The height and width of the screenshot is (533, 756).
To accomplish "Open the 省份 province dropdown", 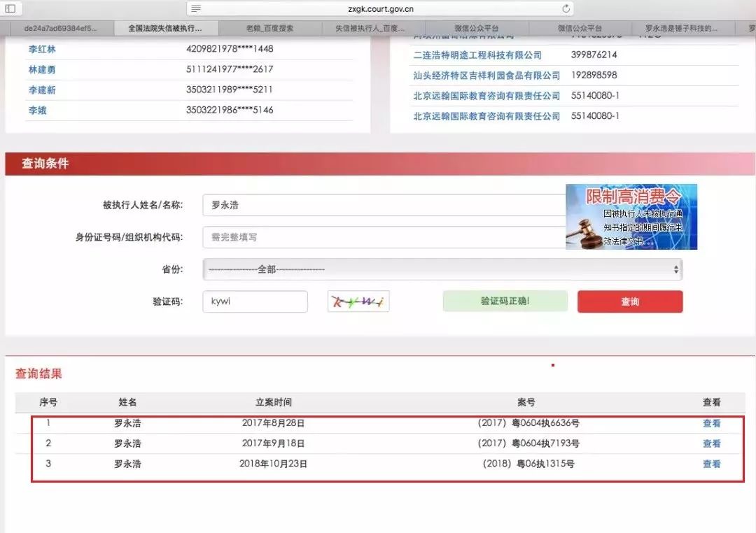I will click(x=442, y=269).
